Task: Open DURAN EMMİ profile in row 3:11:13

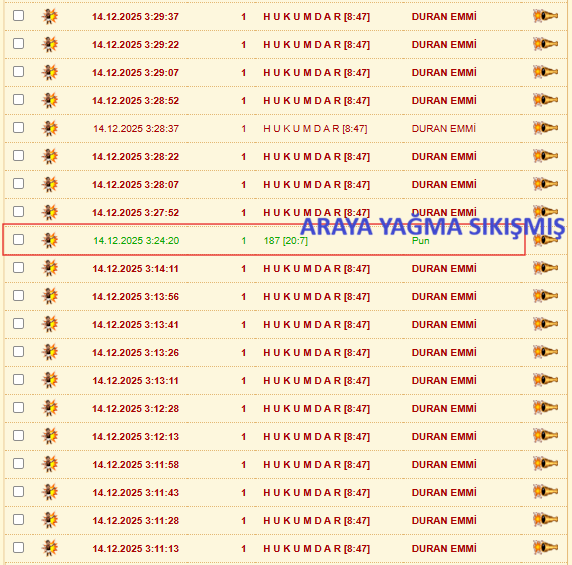Action: click(x=444, y=548)
